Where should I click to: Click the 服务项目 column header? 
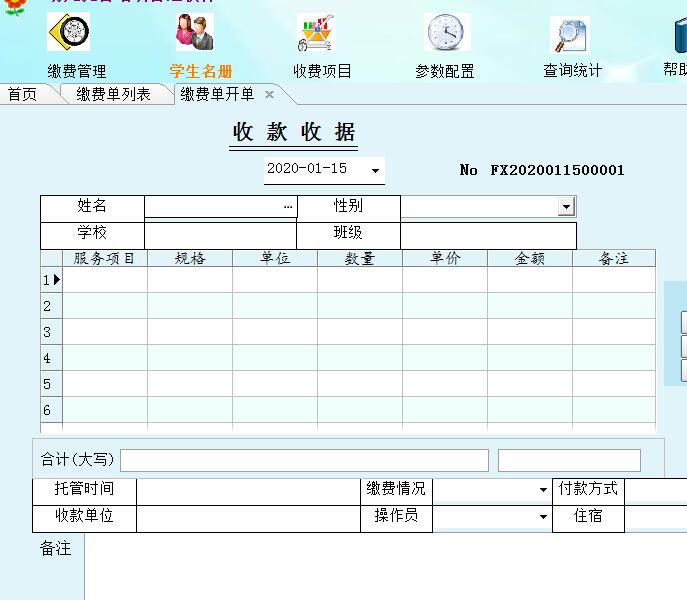(105, 258)
